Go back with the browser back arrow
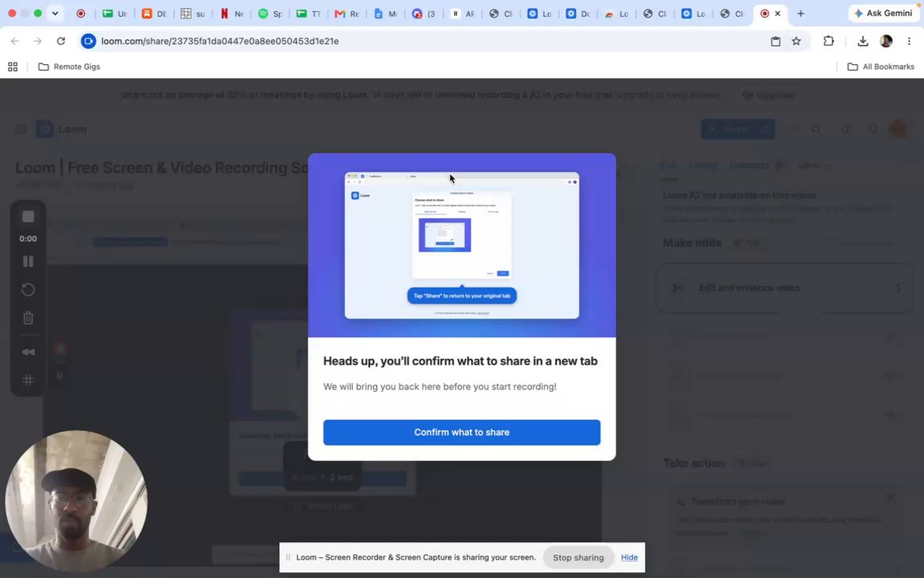This screenshot has width=924, height=578. [x=14, y=41]
